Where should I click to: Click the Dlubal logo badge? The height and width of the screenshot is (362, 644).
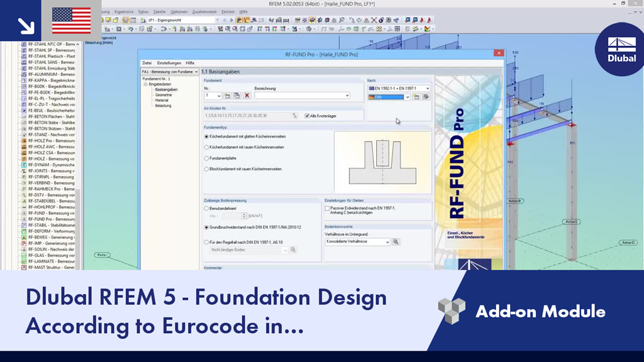(621, 49)
